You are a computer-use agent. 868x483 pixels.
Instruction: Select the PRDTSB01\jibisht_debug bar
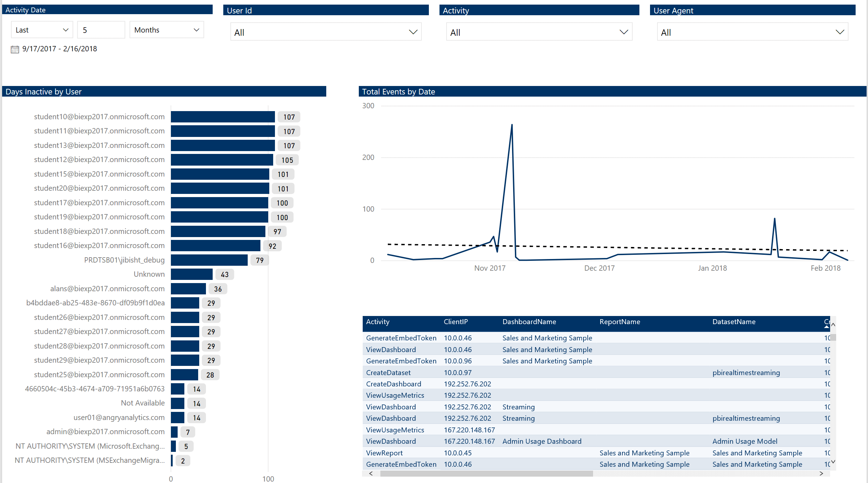point(209,260)
